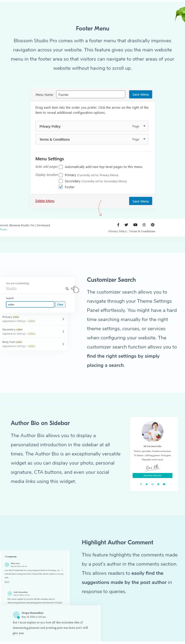Click the Facebook icon in the author bio widget
Screen dimensions: 185x644
pos(141,484)
